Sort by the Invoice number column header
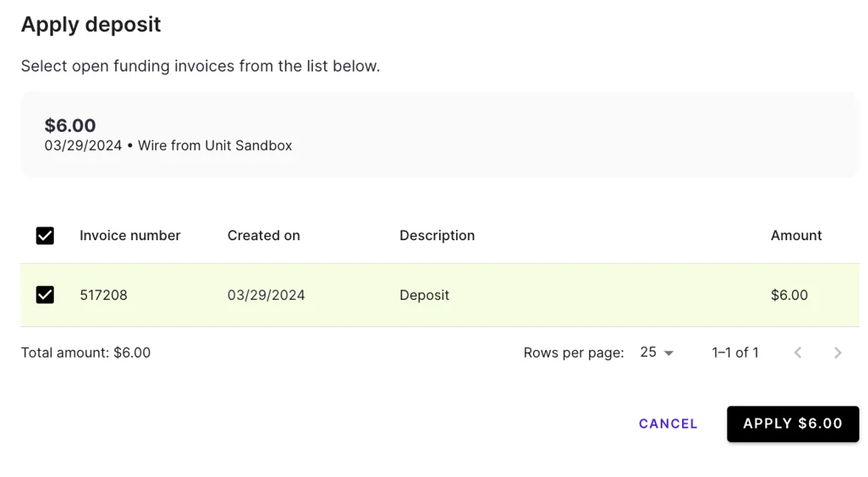The image size is (868, 477). [130, 236]
